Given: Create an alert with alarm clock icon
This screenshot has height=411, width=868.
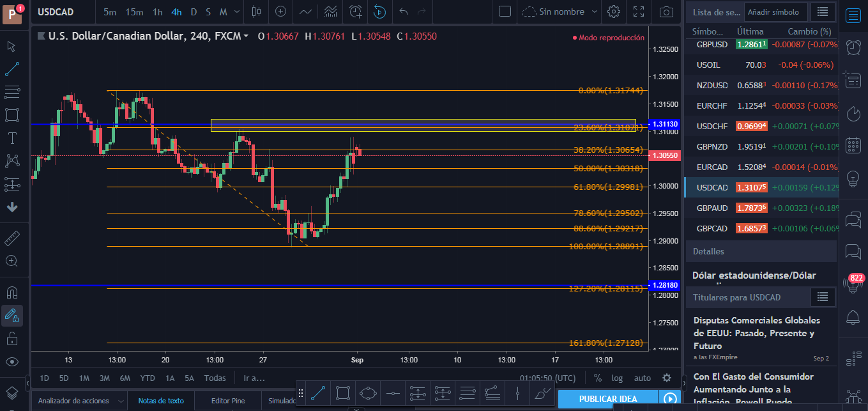Looking at the screenshot, I should point(356,12).
